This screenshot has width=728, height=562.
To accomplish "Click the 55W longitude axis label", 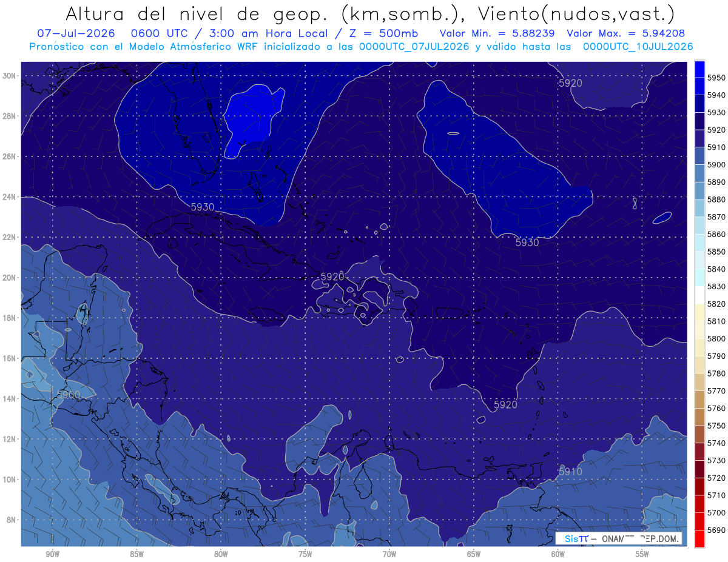I will coord(642,554).
